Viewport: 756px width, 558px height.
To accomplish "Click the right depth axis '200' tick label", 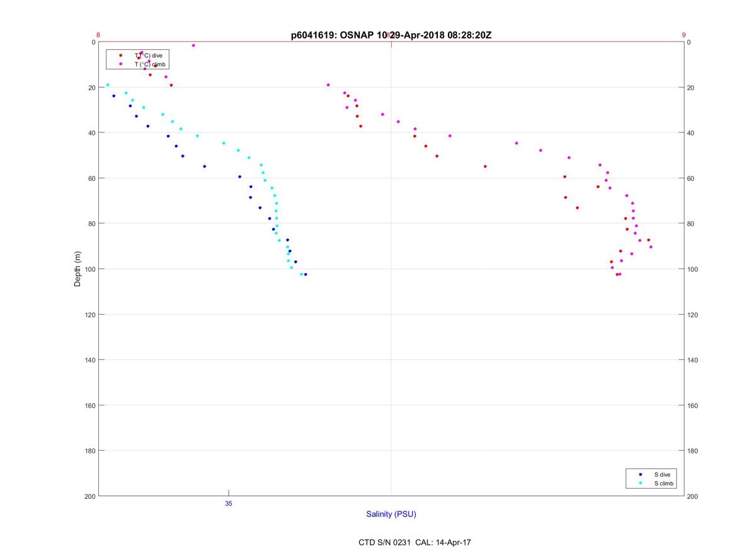I will (x=693, y=497).
